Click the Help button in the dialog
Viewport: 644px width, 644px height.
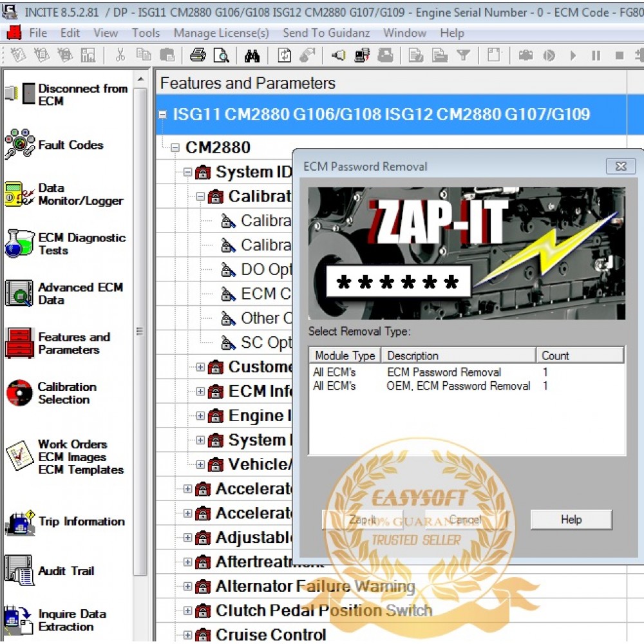point(571,520)
